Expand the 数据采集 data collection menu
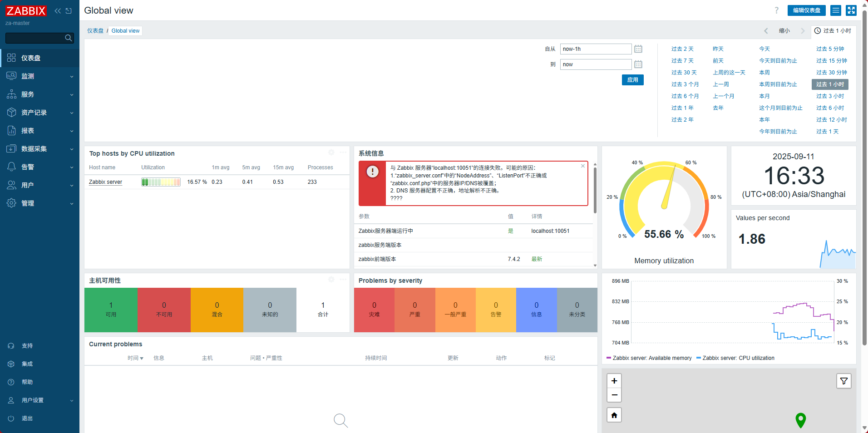868x433 pixels. click(x=39, y=149)
